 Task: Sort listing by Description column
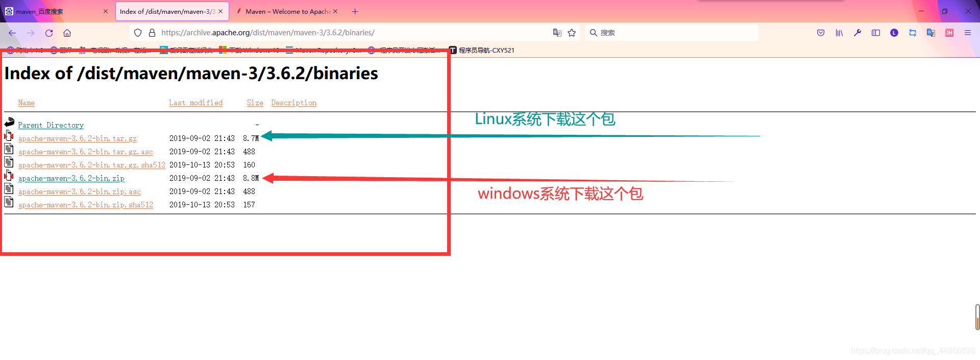(294, 103)
